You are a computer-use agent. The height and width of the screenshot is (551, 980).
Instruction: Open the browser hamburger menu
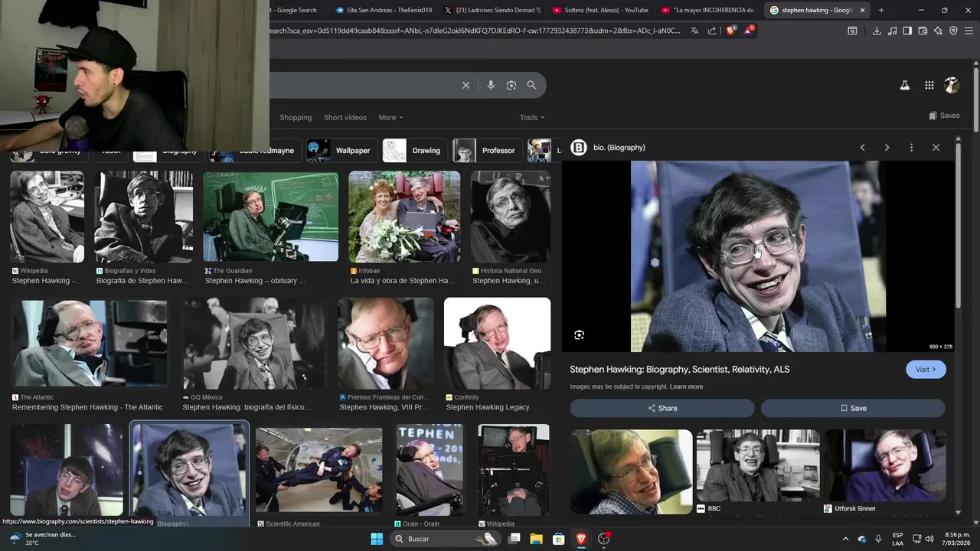[969, 31]
